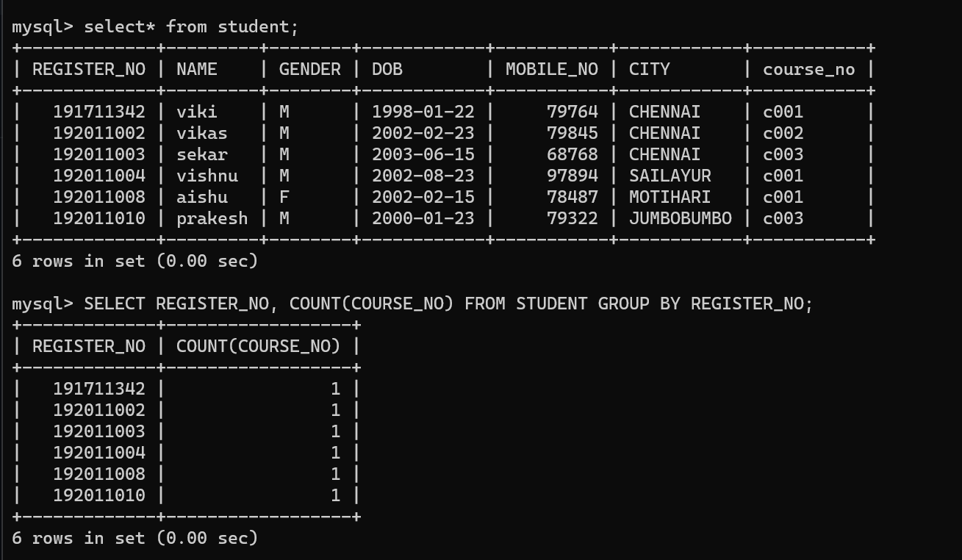Viewport: 962px width, 560px height.
Task: Click the NAME column header
Action: click(x=197, y=69)
